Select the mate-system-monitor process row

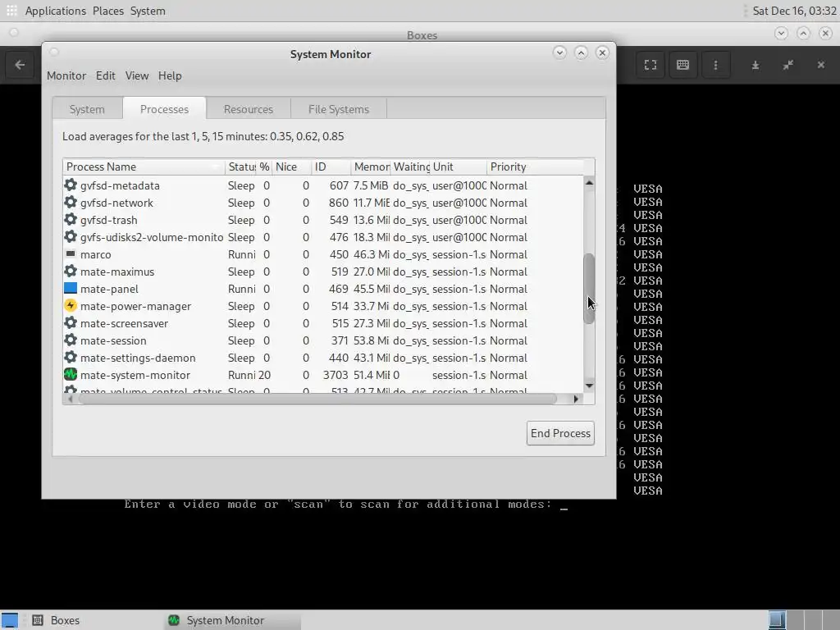(323, 375)
